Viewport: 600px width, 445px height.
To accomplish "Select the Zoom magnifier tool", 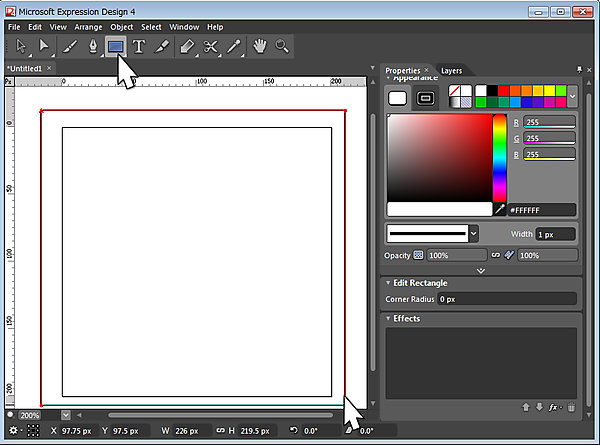I will 282,46.
